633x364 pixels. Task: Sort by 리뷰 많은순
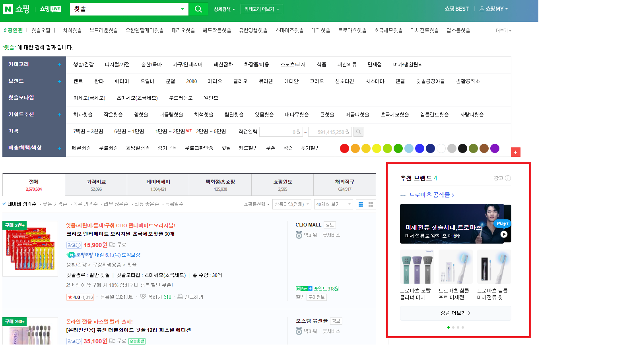pyautogui.click(x=116, y=204)
